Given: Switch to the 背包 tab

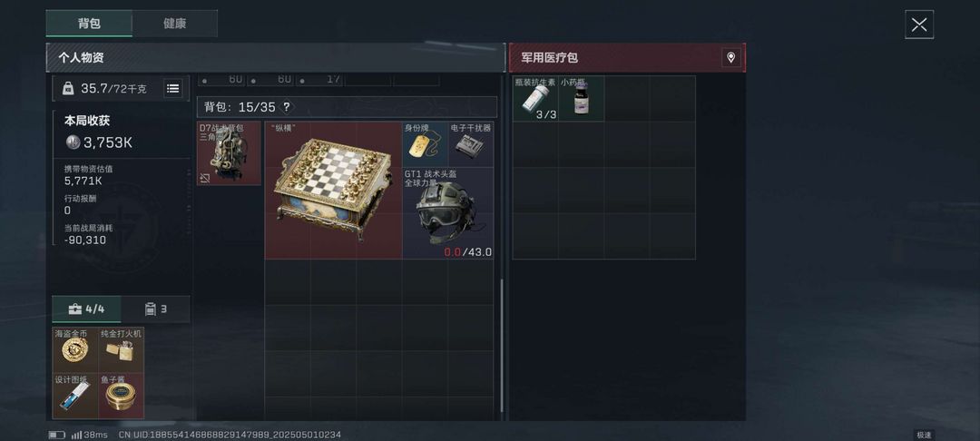Looking at the screenshot, I should 89,24.
